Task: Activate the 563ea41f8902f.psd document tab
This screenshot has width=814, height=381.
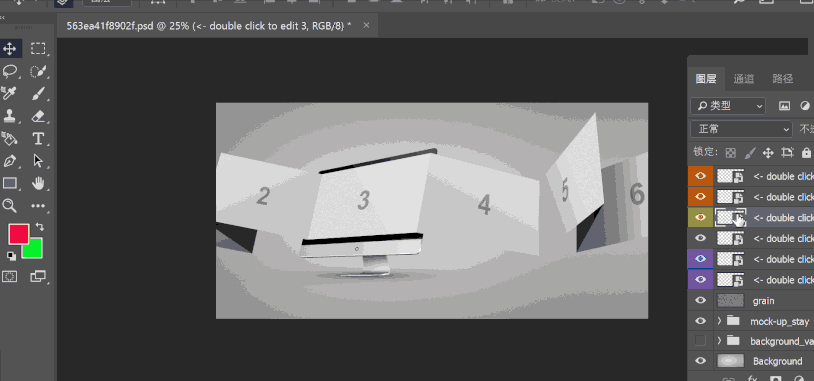Action: coord(209,25)
